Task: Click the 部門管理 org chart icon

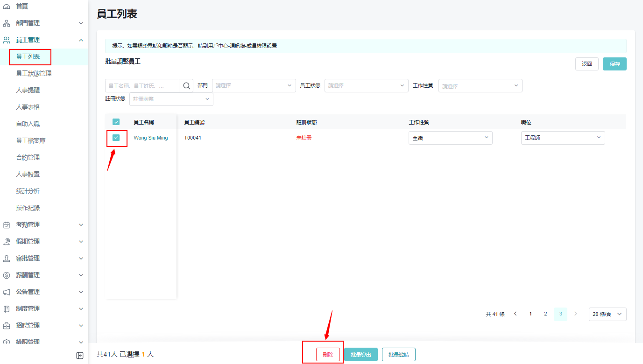Action: point(7,23)
